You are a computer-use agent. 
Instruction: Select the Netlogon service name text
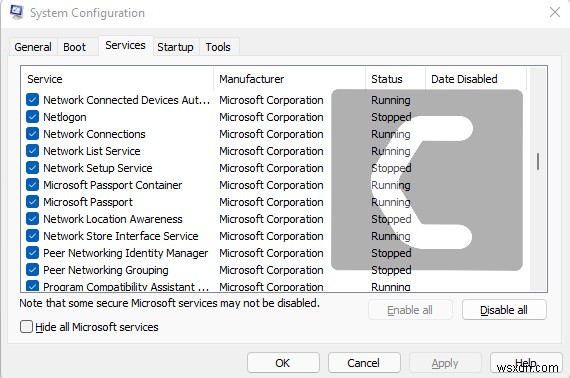click(x=65, y=117)
